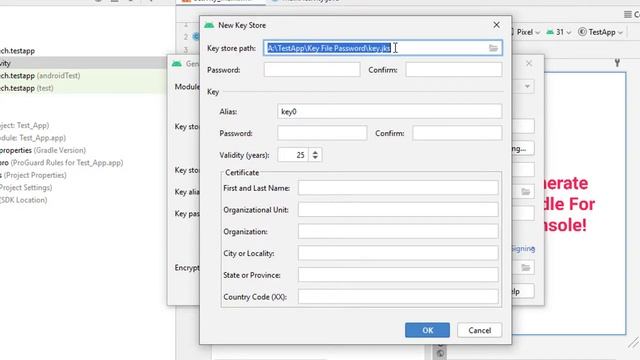Open the API 31 dropdown

[x=559, y=32]
